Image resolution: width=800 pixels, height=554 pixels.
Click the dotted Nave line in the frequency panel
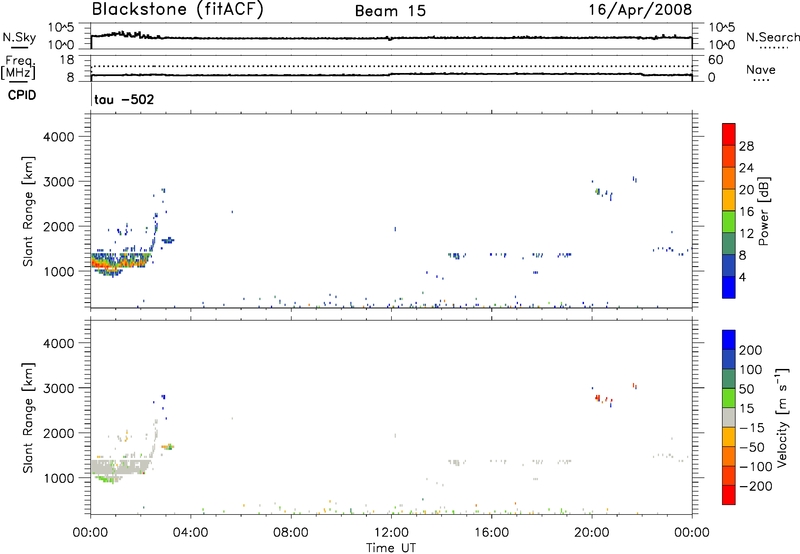391,66
